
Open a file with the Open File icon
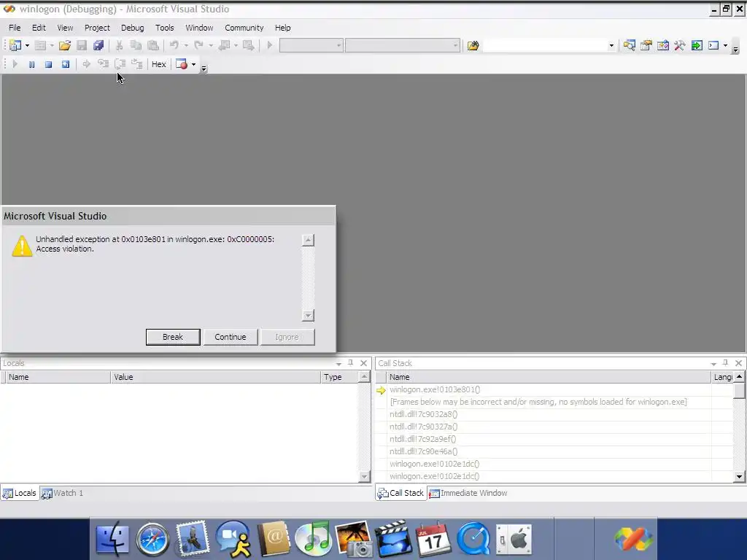pyautogui.click(x=64, y=45)
